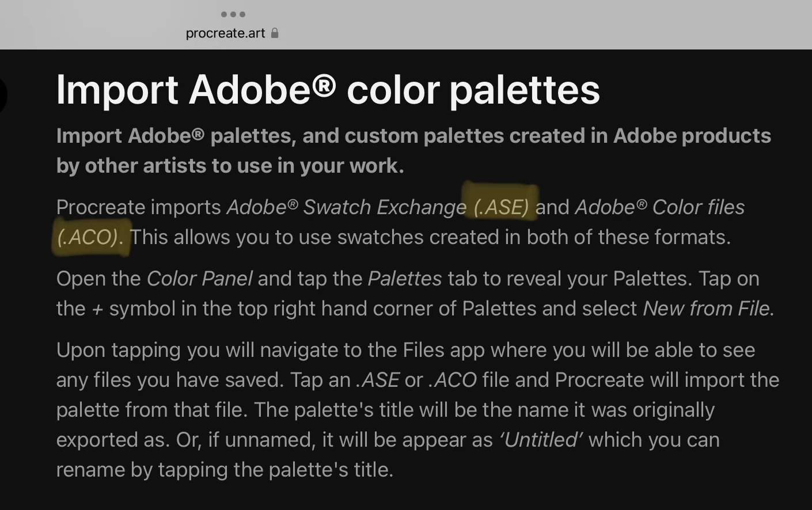Image resolution: width=812 pixels, height=510 pixels.
Task: Click the italic Color Panel term
Action: pyautogui.click(x=199, y=279)
